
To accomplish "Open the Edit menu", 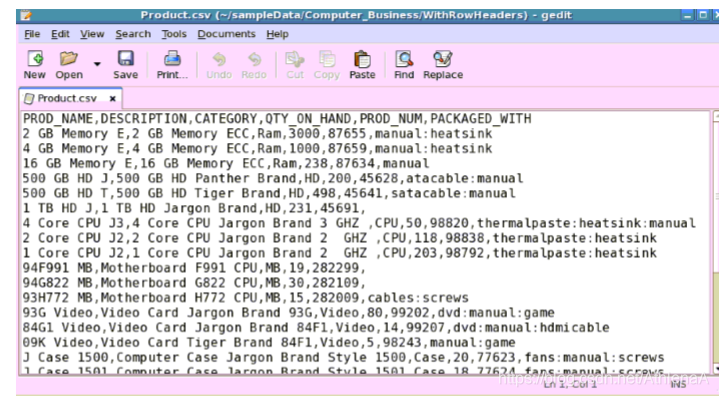I will point(60,34).
